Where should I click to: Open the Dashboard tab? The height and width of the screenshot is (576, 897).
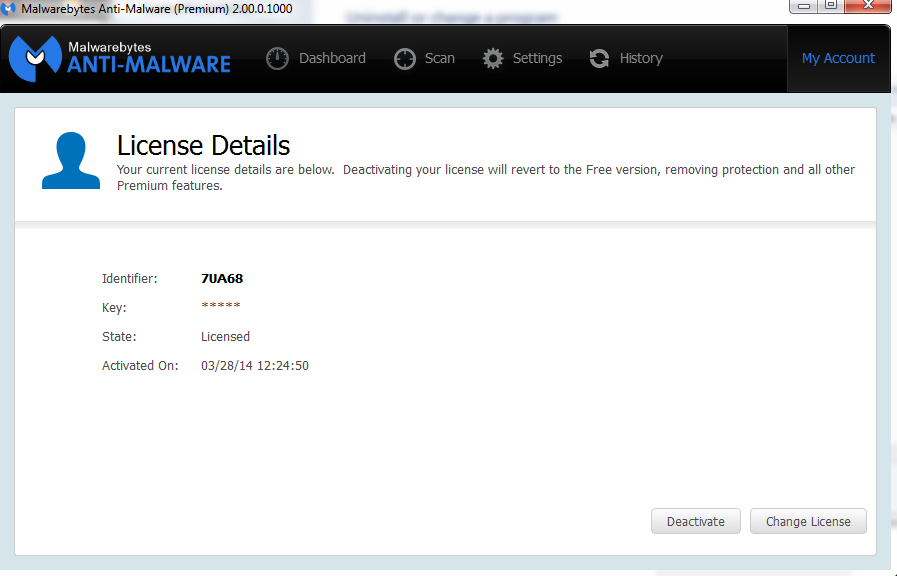[x=316, y=58]
